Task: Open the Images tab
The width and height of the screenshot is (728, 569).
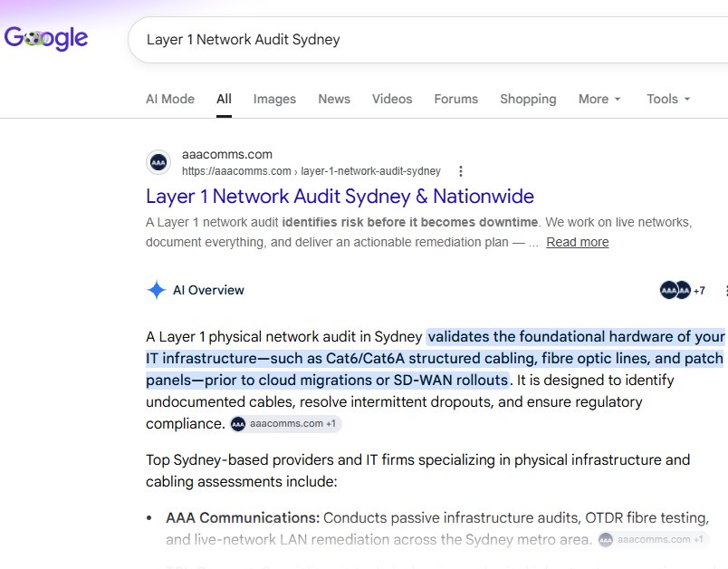Action: [x=274, y=99]
